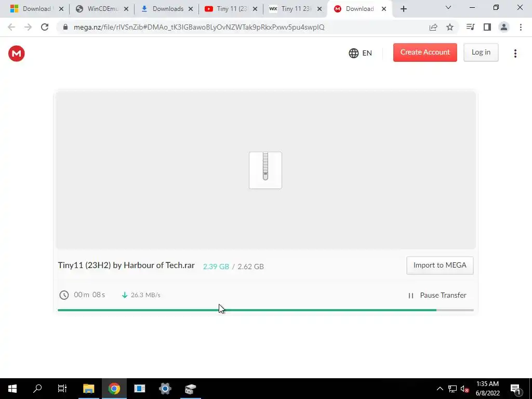This screenshot has width=532, height=399.
Task: Pause the file transfer
Action: point(437,295)
